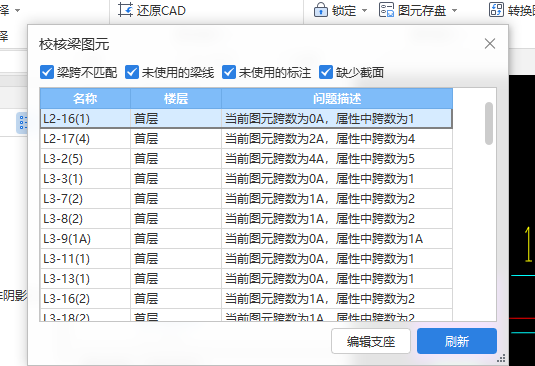Select the L3-8(2) row
Screen dimensions: 535x366
246,219
